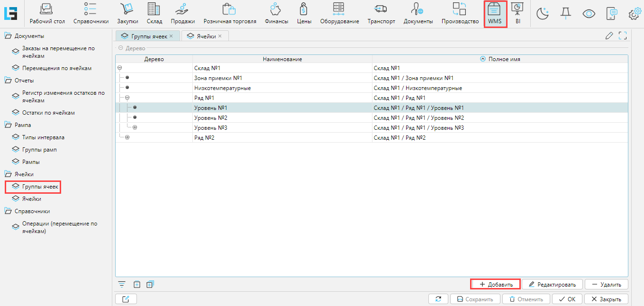The image size is (644, 306).
Task: Expand the Уровень №3 tree node
Action: 135,127
